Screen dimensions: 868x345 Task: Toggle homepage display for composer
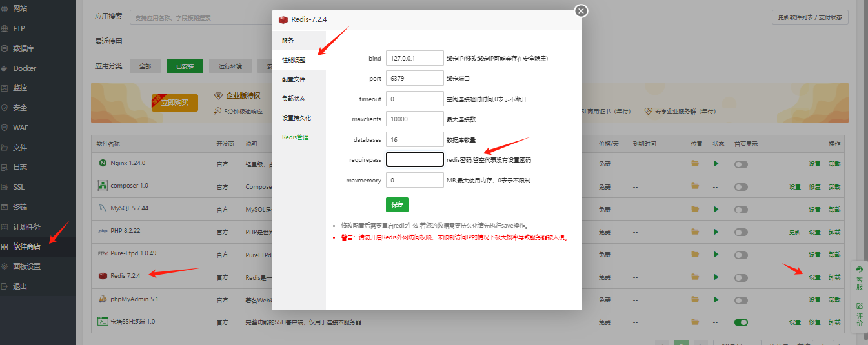[x=741, y=186]
